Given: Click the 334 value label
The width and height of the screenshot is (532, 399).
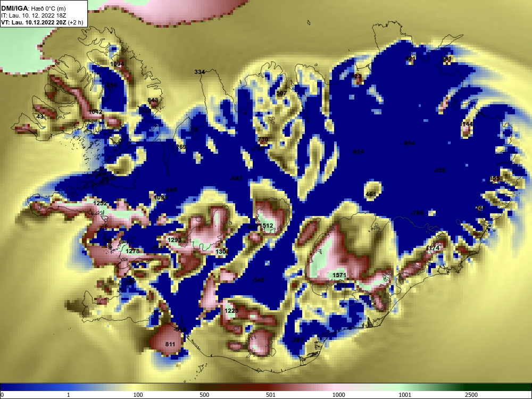Looking at the screenshot, I should pos(199,72).
